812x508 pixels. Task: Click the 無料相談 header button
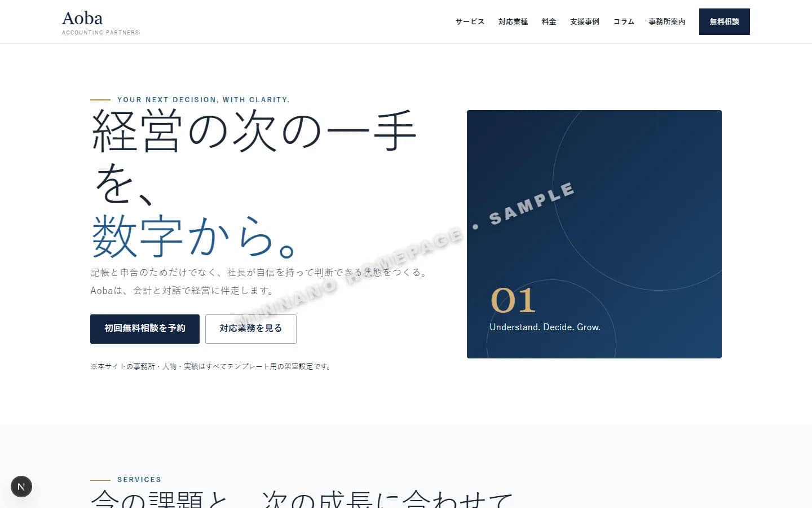point(725,21)
